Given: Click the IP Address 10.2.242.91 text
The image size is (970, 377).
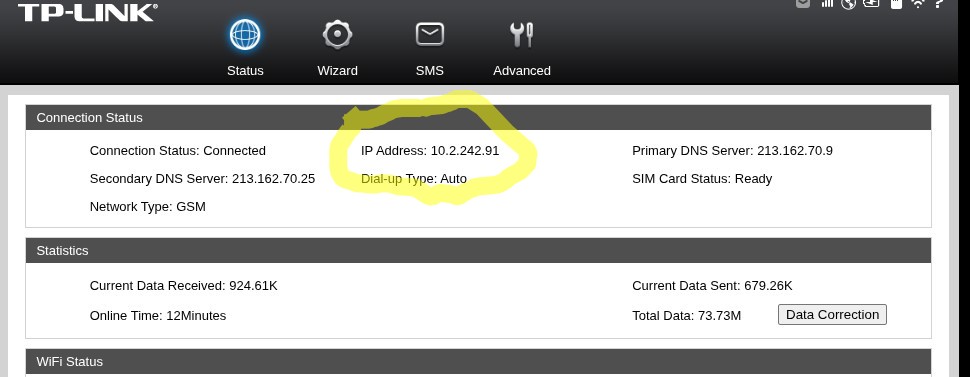Looking at the screenshot, I should [430, 150].
